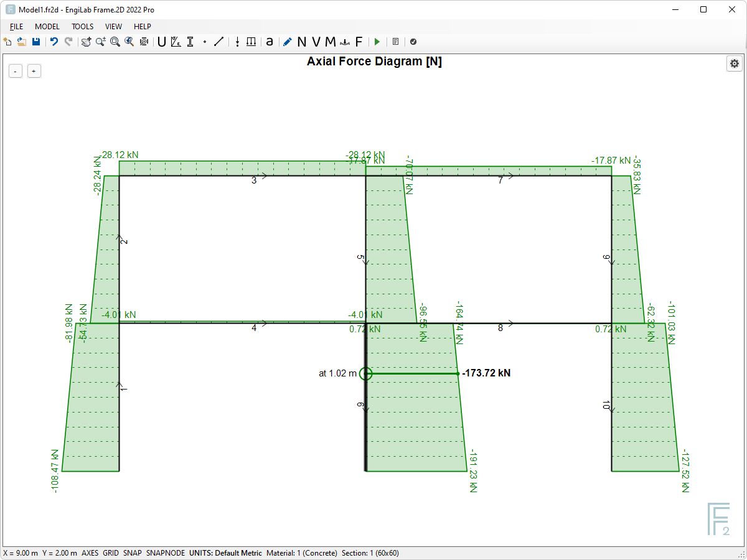Show the axial force diagram with N icon
747x560 pixels.
pos(301,42)
